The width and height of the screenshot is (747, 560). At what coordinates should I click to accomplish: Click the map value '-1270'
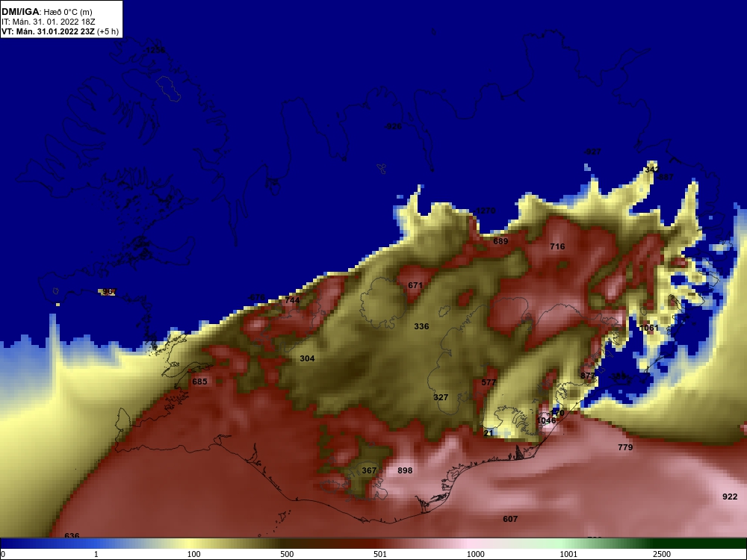(x=485, y=211)
